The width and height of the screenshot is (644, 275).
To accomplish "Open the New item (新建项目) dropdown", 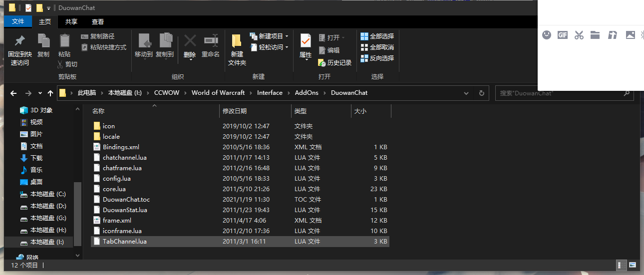I will (269, 36).
